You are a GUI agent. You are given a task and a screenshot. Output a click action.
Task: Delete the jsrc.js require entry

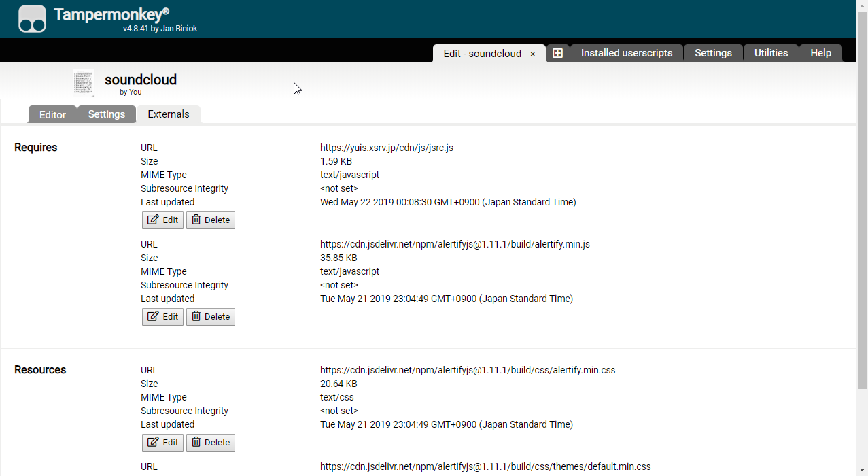point(211,220)
